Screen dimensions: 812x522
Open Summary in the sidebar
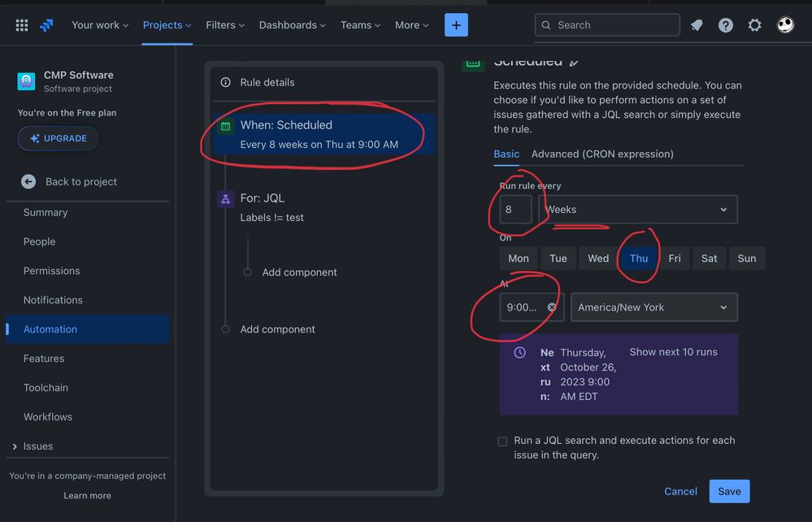pos(45,212)
